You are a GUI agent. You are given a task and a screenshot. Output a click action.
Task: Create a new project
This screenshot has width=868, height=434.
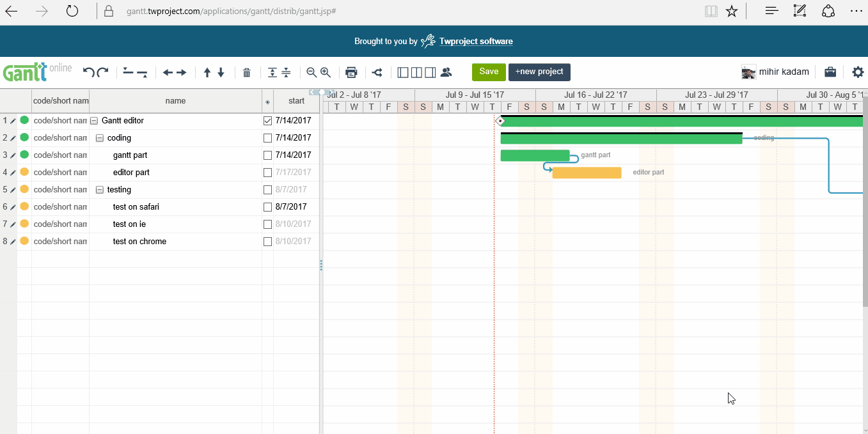(539, 72)
